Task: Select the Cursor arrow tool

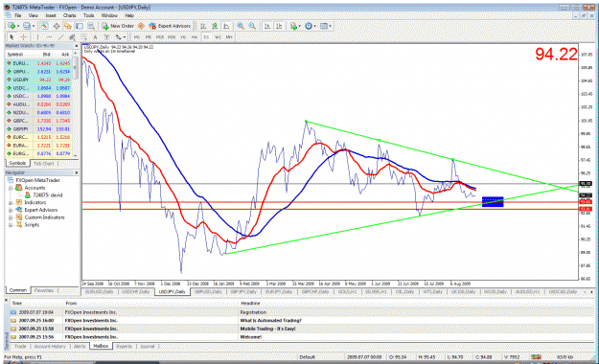Action: point(12,37)
